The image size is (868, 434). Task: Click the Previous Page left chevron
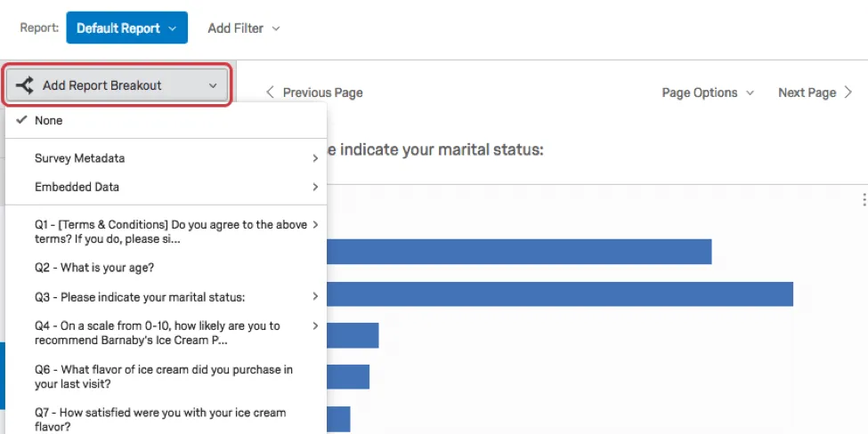pos(270,92)
